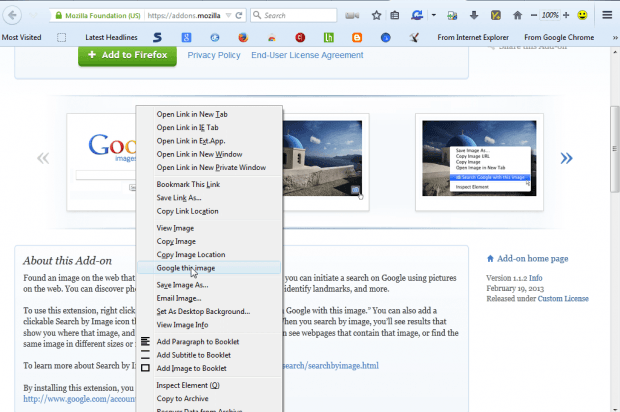The width and height of the screenshot is (620, 412).
Task: Open the blue S bookmark
Action: click(157, 38)
